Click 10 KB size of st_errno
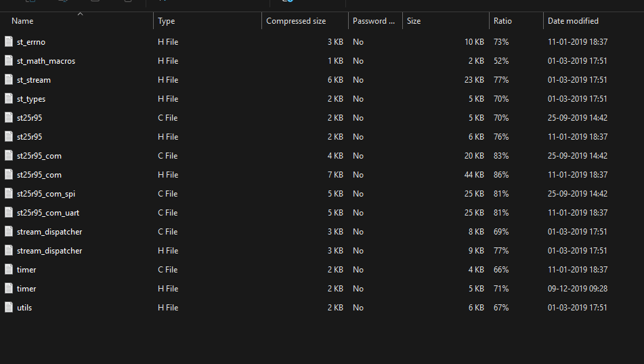The image size is (644, 364). pyautogui.click(x=474, y=42)
